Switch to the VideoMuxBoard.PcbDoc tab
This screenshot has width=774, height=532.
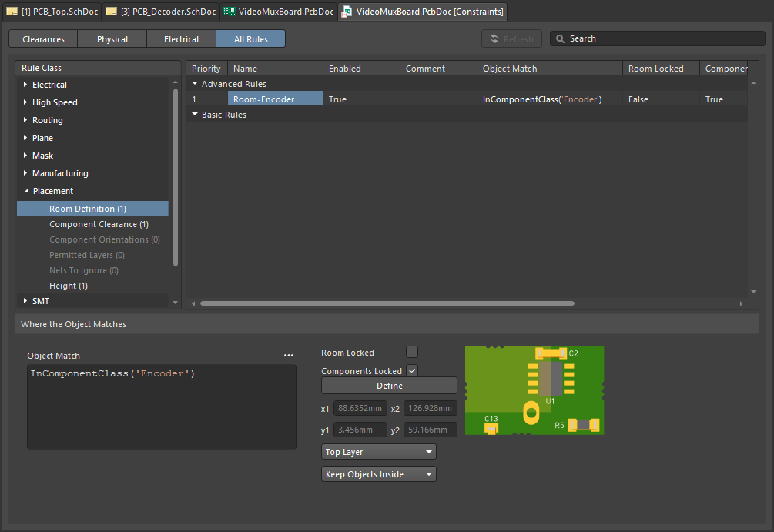point(279,12)
